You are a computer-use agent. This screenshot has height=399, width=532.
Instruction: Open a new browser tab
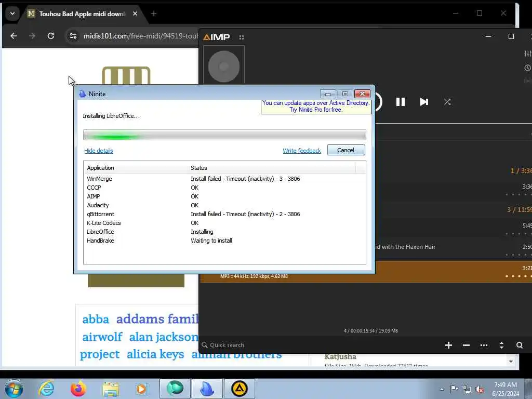coord(154,14)
